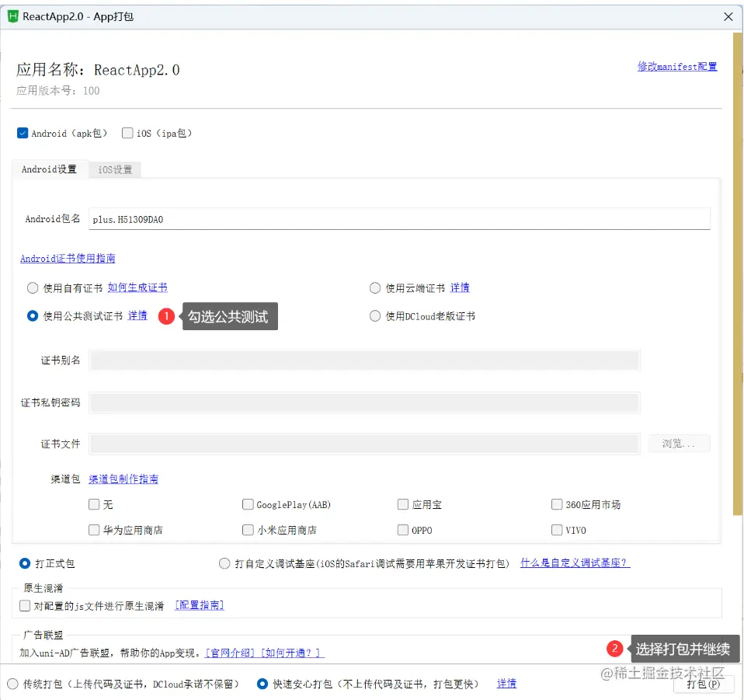Click the 浏览... button
The height and width of the screenshot is (700, 744).
coord(679,444)
